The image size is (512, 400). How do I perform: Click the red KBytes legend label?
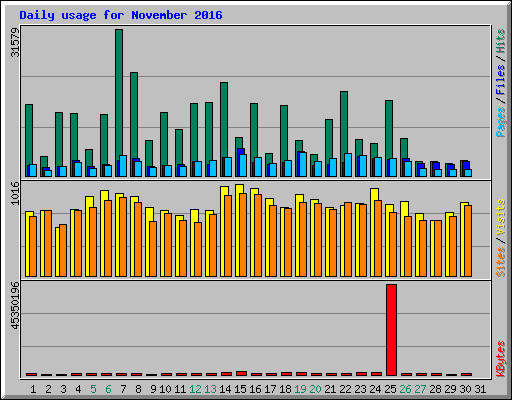[x=501, y=359]
